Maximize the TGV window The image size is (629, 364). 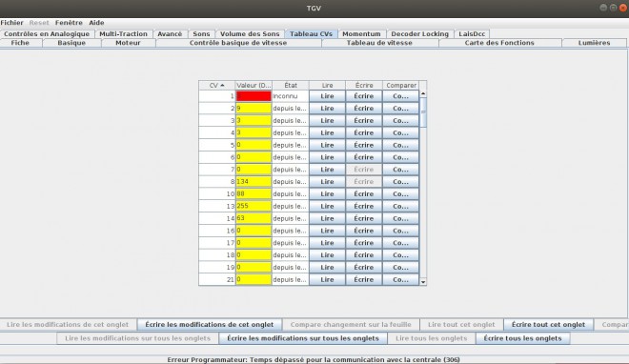pos(614,8)
